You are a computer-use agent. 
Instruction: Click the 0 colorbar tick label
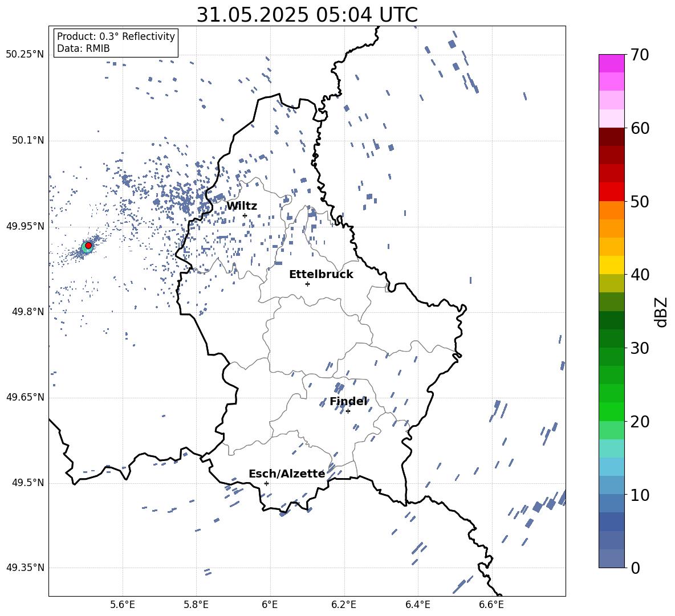click(635, 568)
